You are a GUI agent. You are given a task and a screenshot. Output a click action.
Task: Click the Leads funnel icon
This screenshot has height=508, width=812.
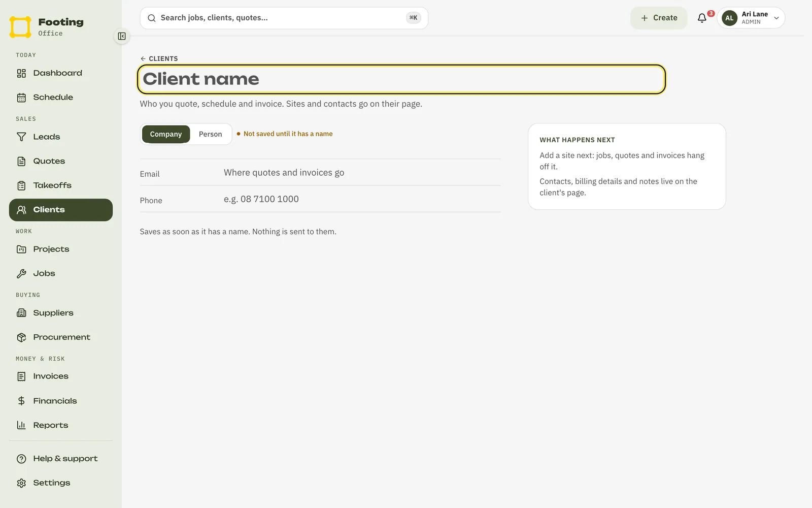click(x=21, y=137)
